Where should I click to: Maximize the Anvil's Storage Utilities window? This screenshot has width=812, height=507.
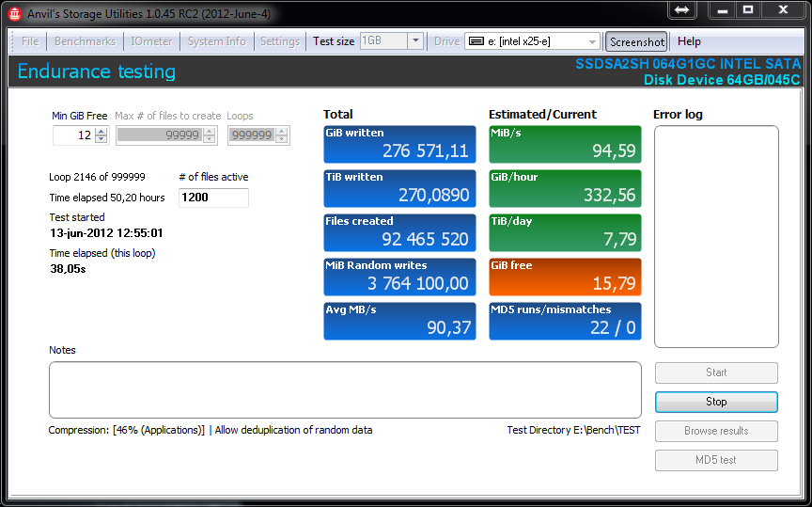[x=748, y=9]
